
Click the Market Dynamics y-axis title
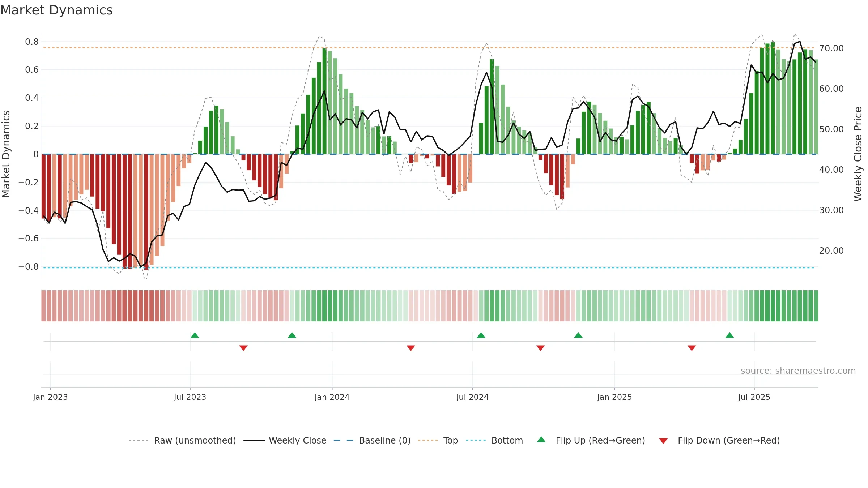[6, 154]
